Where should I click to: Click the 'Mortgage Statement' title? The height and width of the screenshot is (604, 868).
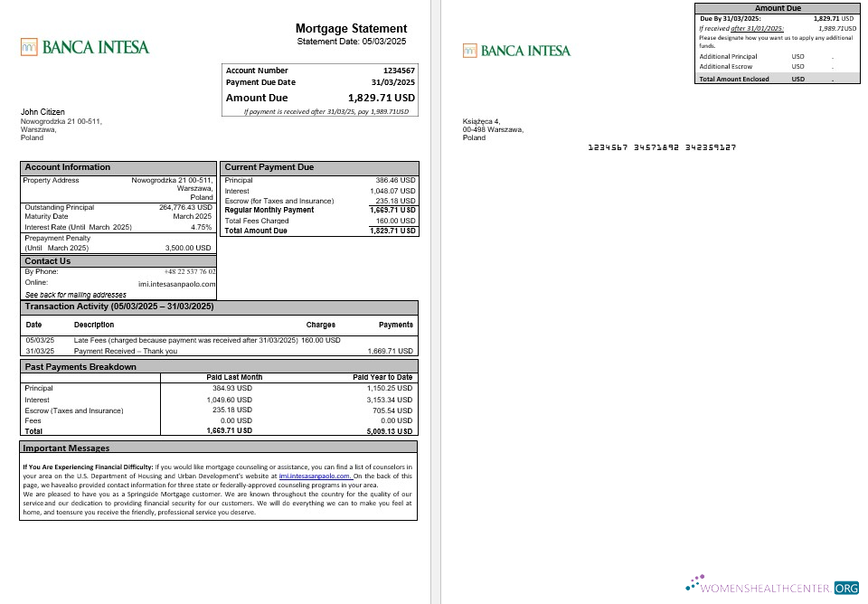click(x=351, y=28)
